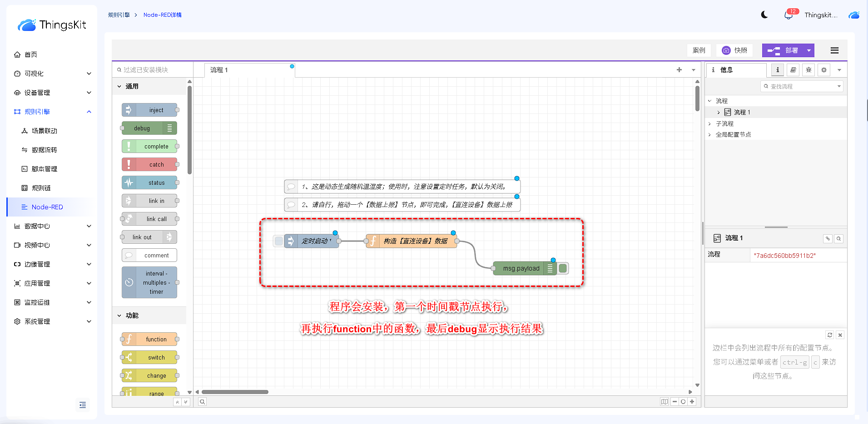This screenshot has width=868, height=424.
Task: Open the notifications bell
Action: 788,15
